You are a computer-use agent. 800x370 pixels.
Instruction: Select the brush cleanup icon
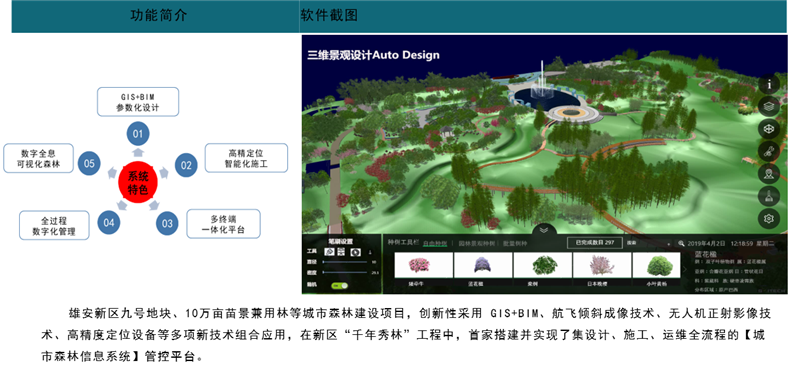(769, 196)
